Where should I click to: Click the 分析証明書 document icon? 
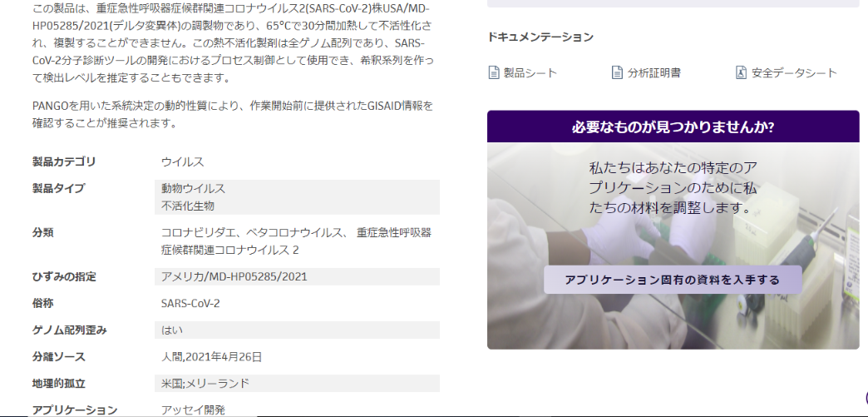pos(617,72)
